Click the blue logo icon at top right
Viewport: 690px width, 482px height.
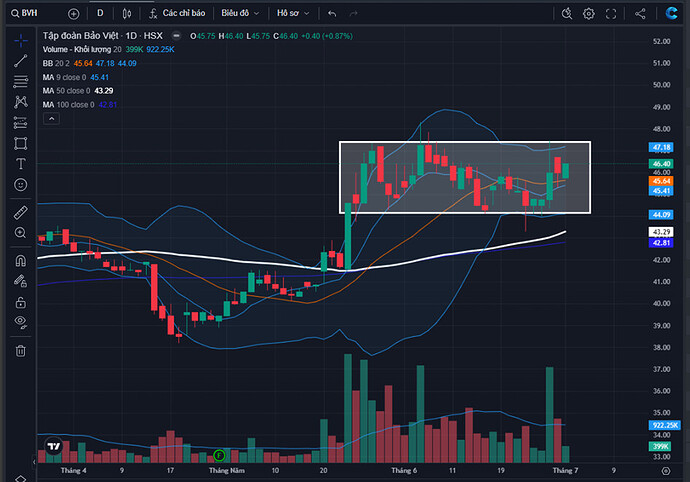coord(672,13)
